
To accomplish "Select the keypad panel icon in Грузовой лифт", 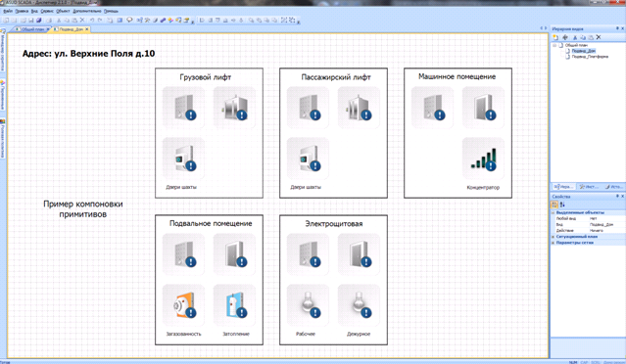I will [x=183, y=108].
